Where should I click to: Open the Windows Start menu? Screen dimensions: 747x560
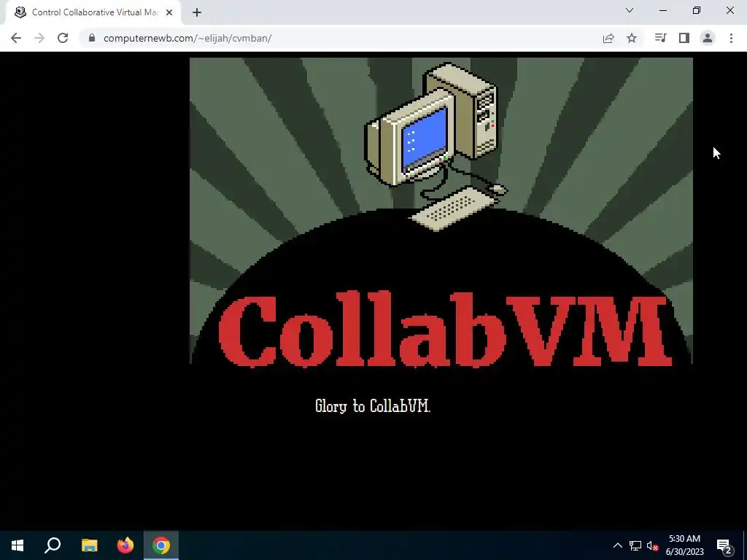[x=18, y=545]
